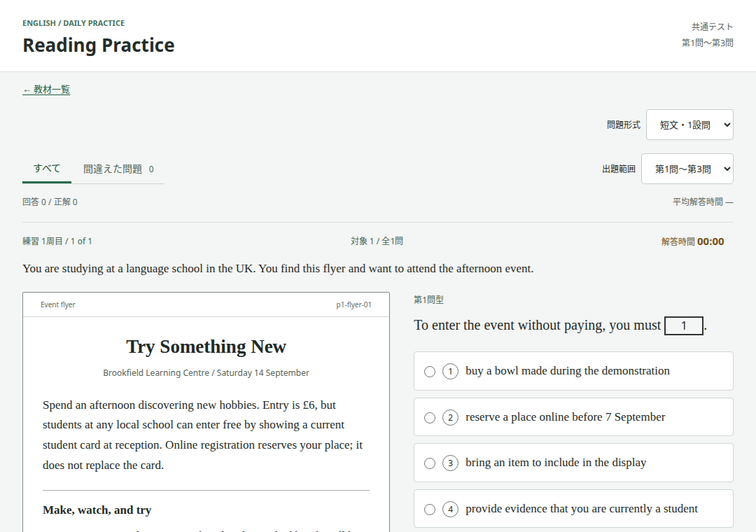This screenshot has height=532, width=756.
Task: Choose radio option 2 reserve a place online
Action: tap(430, 418)
